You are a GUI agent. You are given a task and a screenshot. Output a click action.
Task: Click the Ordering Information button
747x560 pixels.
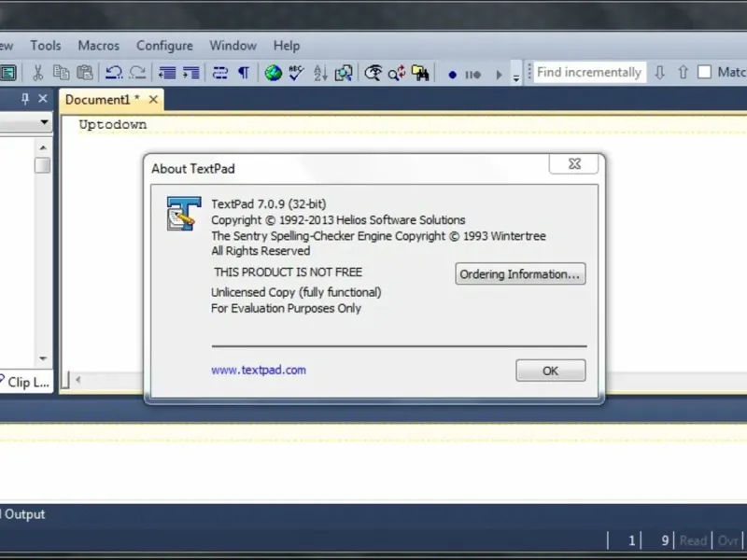coord(520,273)
